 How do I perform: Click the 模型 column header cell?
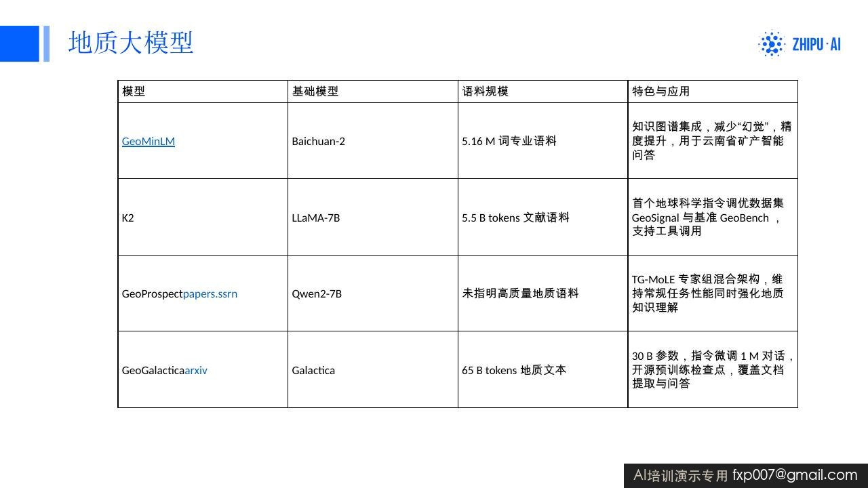point(203,91)
